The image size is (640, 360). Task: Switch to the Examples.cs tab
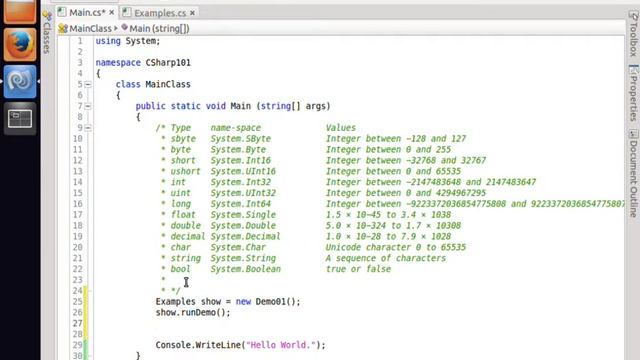pyautogui.click(x=160, y=13)
